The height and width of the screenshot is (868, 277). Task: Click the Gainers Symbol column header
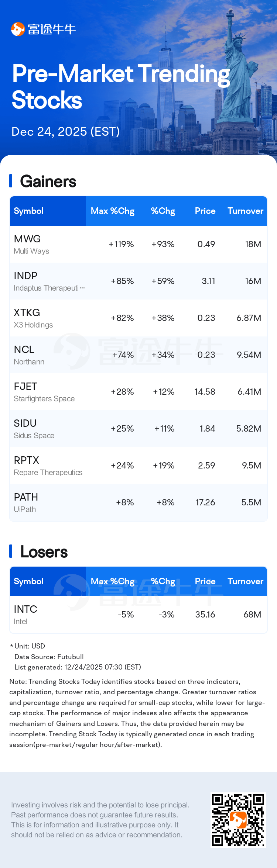[29, 211]
